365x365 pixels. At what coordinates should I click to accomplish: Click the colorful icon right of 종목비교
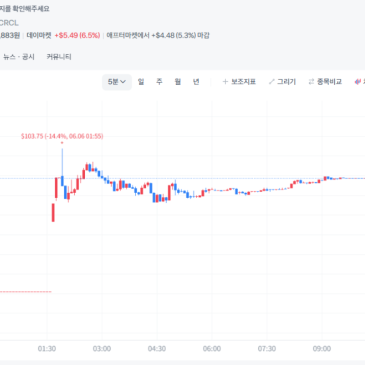[358, 82]
